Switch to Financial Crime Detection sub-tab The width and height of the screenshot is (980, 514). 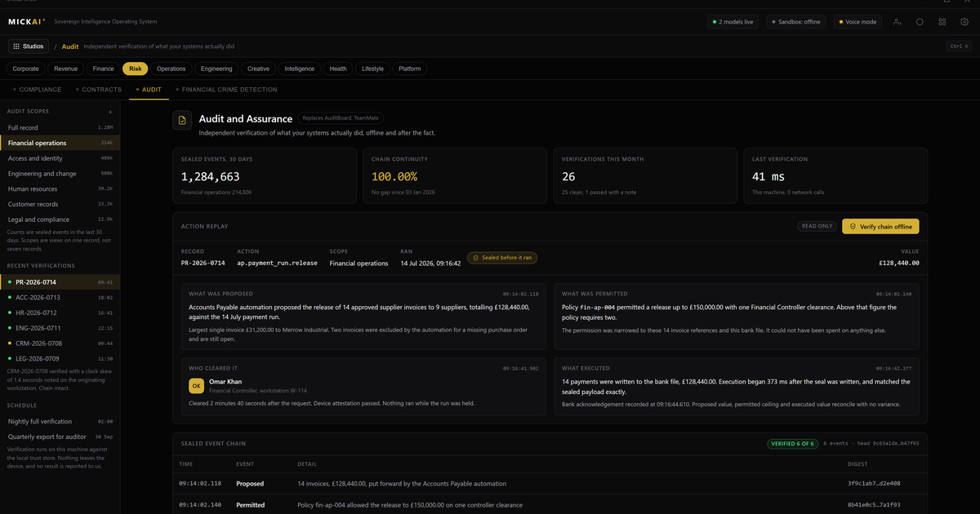point(225,90)
